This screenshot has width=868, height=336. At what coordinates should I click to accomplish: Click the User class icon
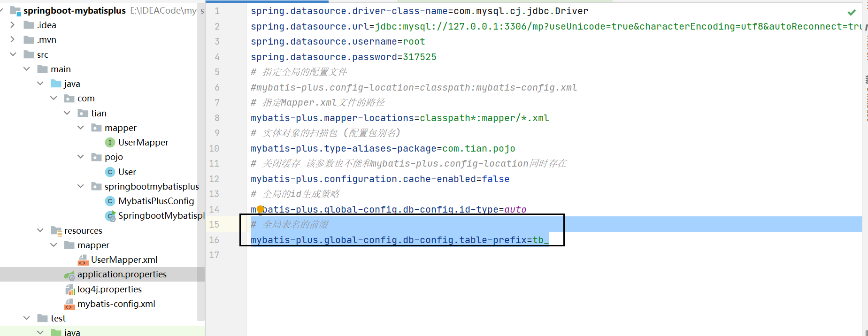[x=110, y=172]
